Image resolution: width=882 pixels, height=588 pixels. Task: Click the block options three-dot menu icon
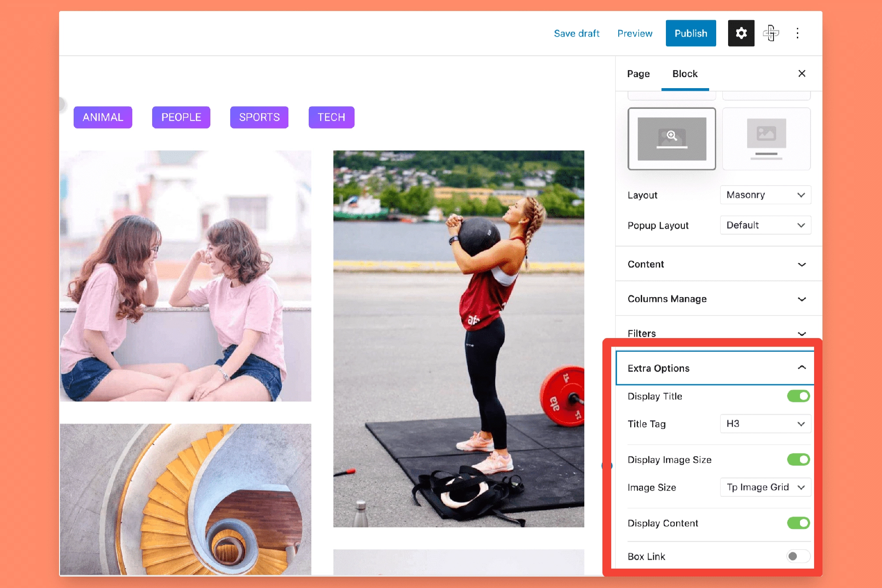(x=797, y=33)
